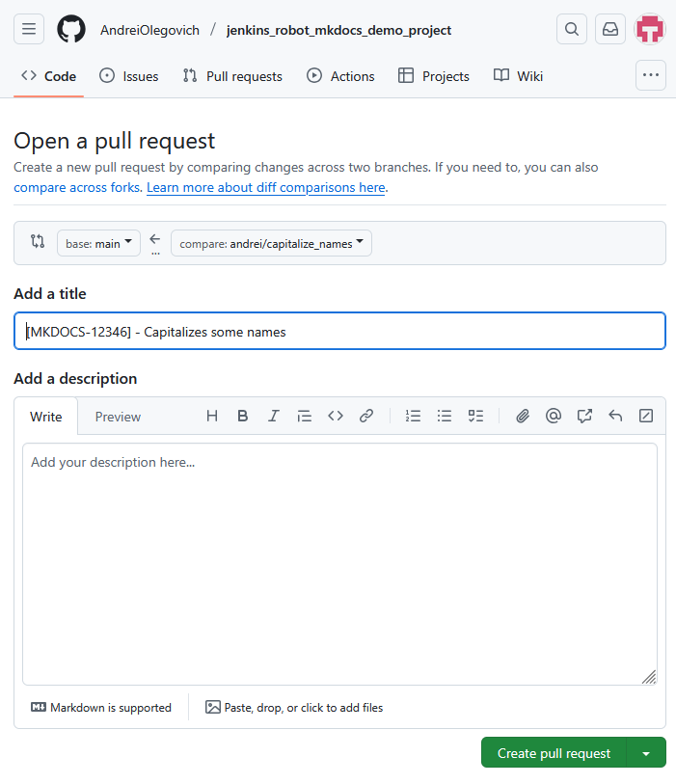Apply bold formatting in description editor
This screenshot has height=784, width=676.
click(x=242, y=416)
